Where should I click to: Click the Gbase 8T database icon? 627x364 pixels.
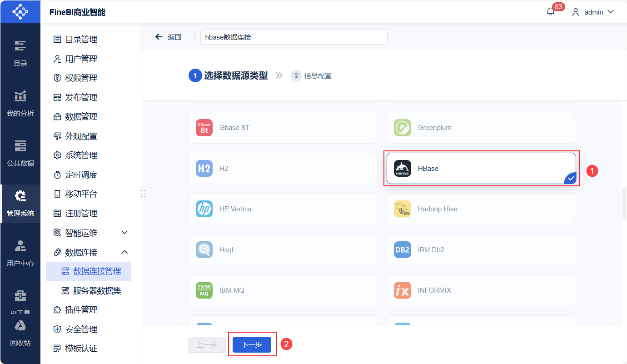click(204, 128)
